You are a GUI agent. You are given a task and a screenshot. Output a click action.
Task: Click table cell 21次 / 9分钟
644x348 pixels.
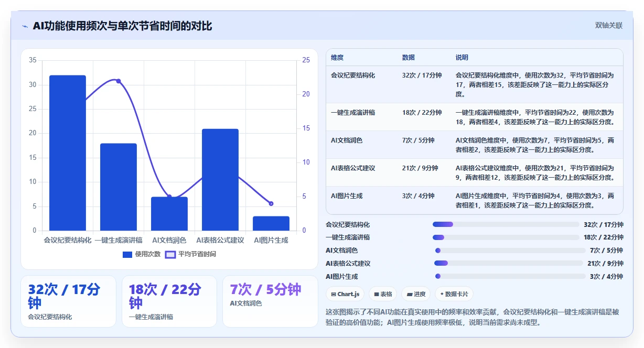420,168
